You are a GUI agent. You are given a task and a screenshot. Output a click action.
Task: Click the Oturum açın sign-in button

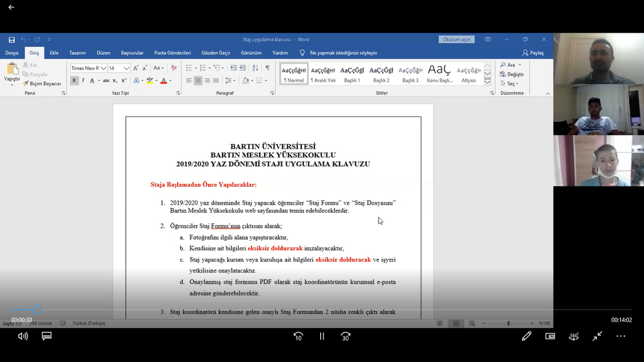coord(457,40)
